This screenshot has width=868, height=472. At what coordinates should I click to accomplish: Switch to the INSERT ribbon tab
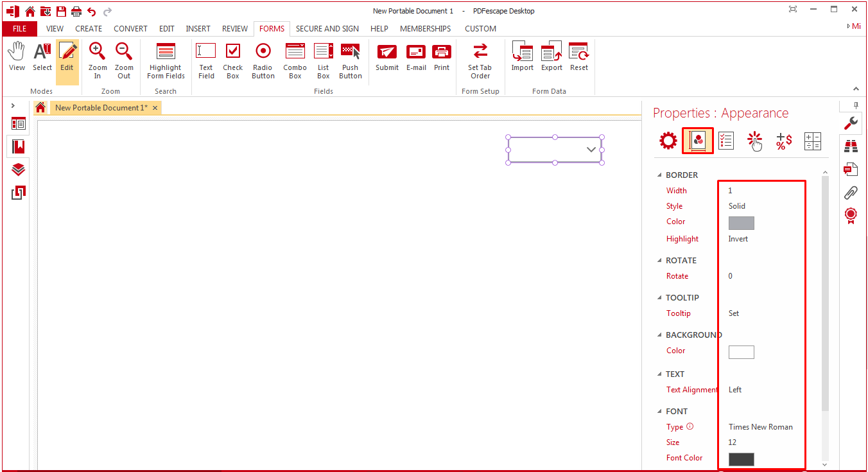[x=198, y=28]
